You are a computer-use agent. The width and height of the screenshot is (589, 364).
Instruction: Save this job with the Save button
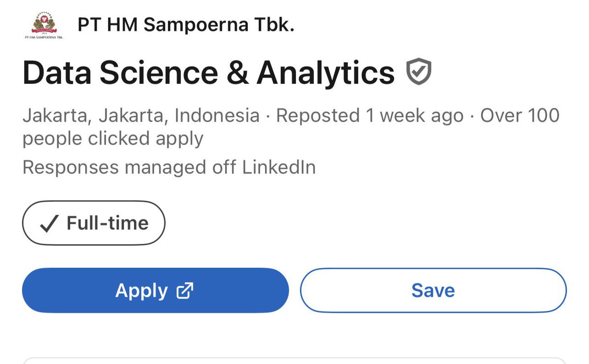433,290
